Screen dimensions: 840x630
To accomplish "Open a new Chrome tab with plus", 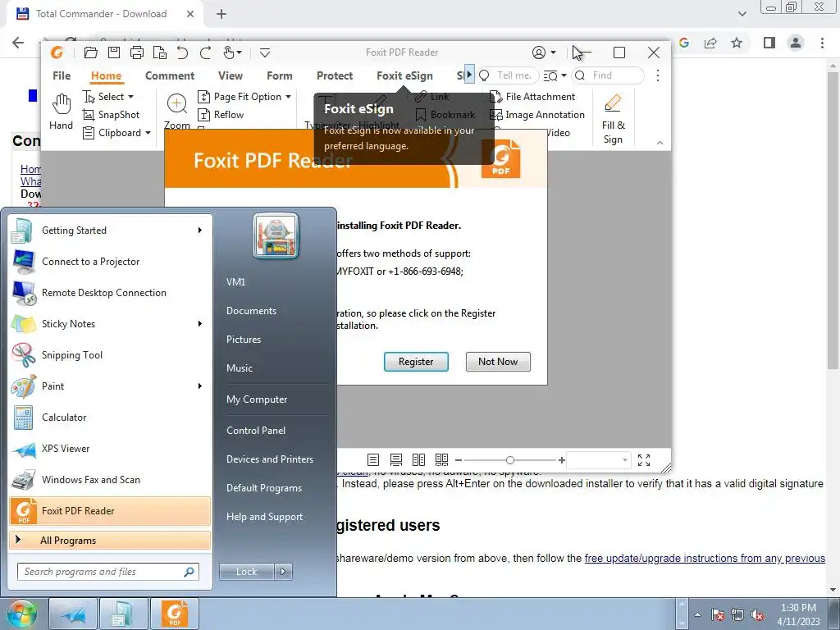I will [221, 14].
